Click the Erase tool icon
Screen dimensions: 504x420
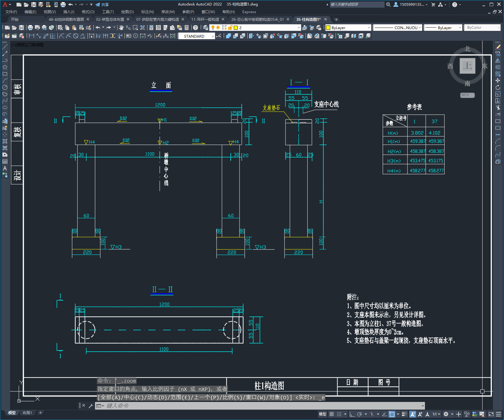coord(498,47)
